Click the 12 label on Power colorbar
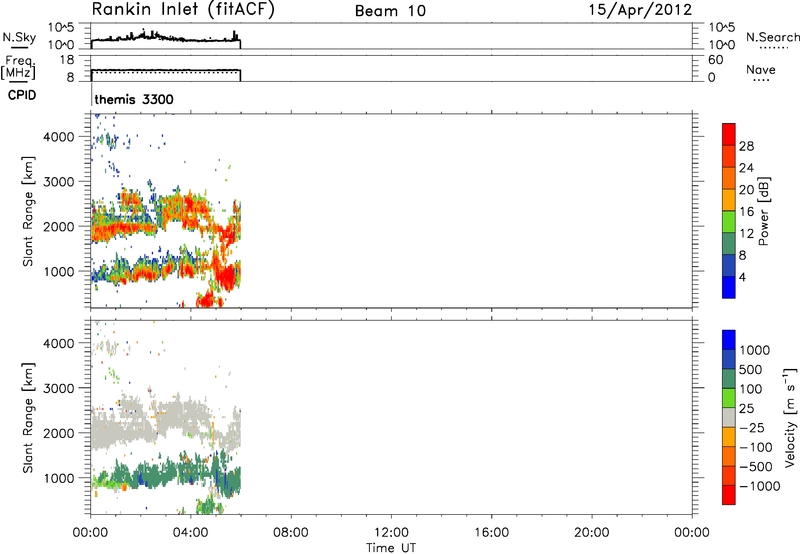The width and height of the screenshot is (800, 554). pos(746,234)
